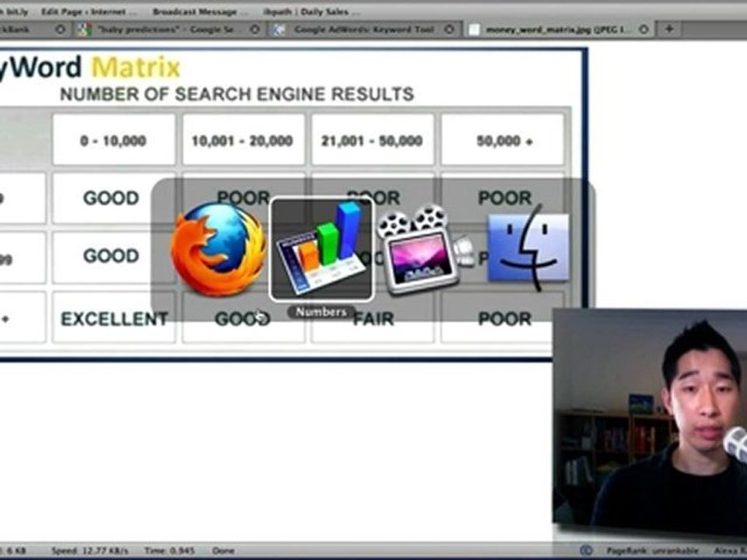
Task: Click the Speed 12.77 KB/s status entry
Action: click(89, 551)
